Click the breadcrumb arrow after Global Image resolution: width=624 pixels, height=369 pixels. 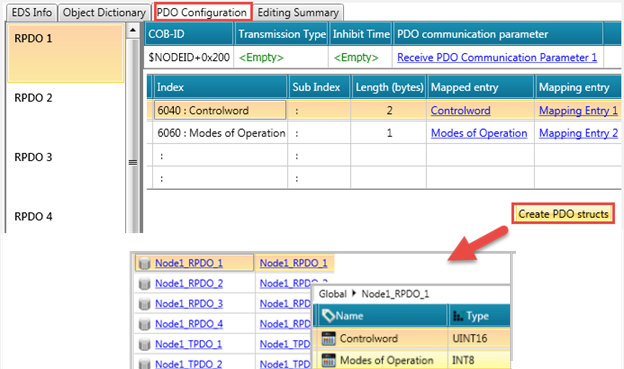click(x=354, y=294)
